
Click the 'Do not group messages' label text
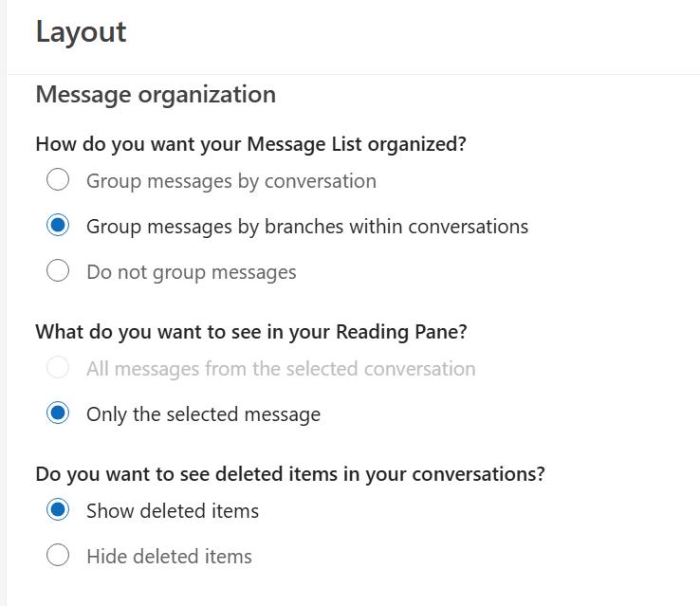click(191, 272)
